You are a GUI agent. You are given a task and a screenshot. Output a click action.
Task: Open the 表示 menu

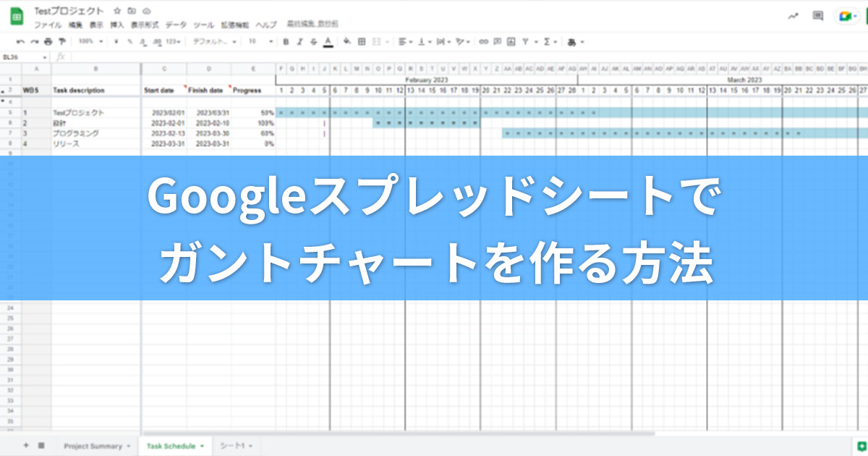(x=96, y=25)
